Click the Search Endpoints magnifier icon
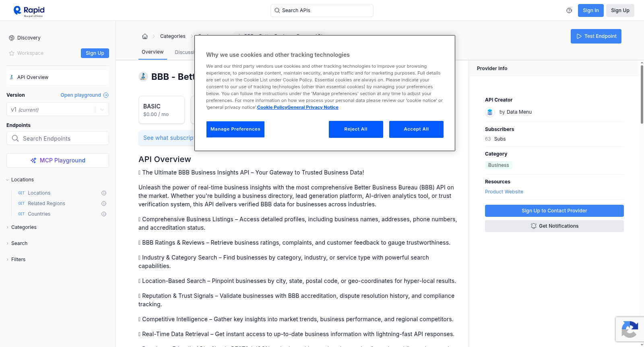644x347 pixels. click(15, 138)
